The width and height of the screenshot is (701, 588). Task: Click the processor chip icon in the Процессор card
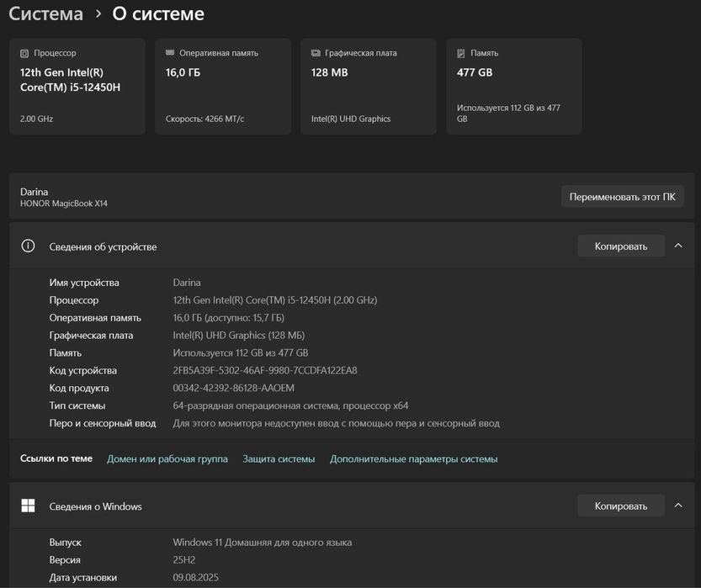coord(24,54)
